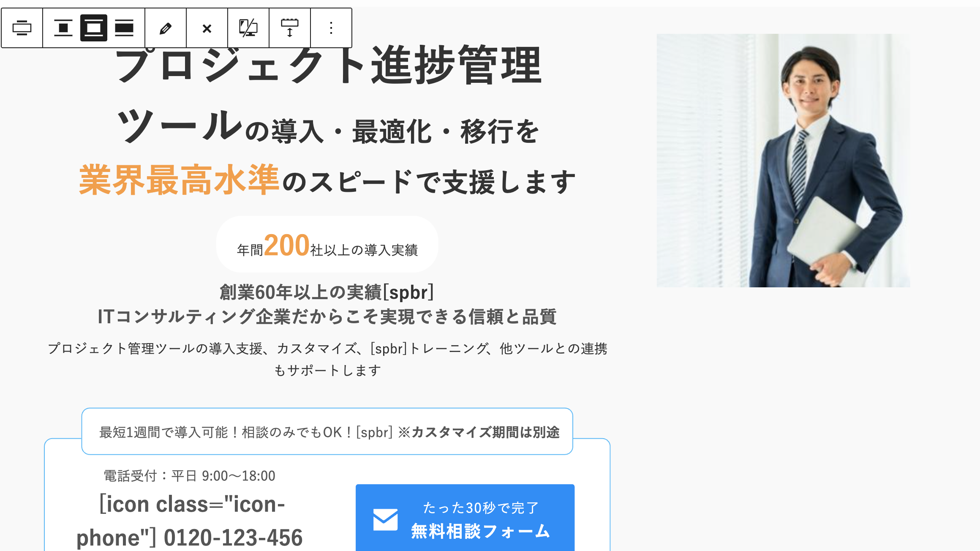Open the three-dot options menu
980x551 pixels.
pyautogui.click(x=331, y=28)
